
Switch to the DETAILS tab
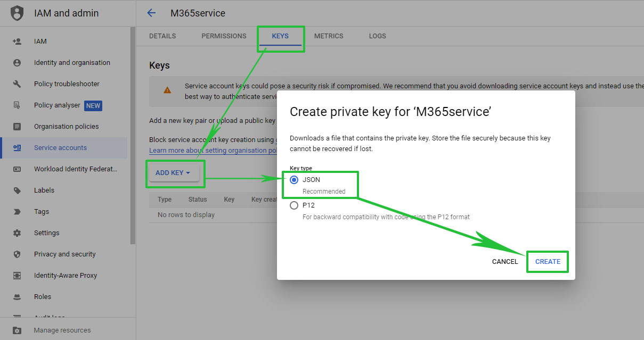pos(162,36)
